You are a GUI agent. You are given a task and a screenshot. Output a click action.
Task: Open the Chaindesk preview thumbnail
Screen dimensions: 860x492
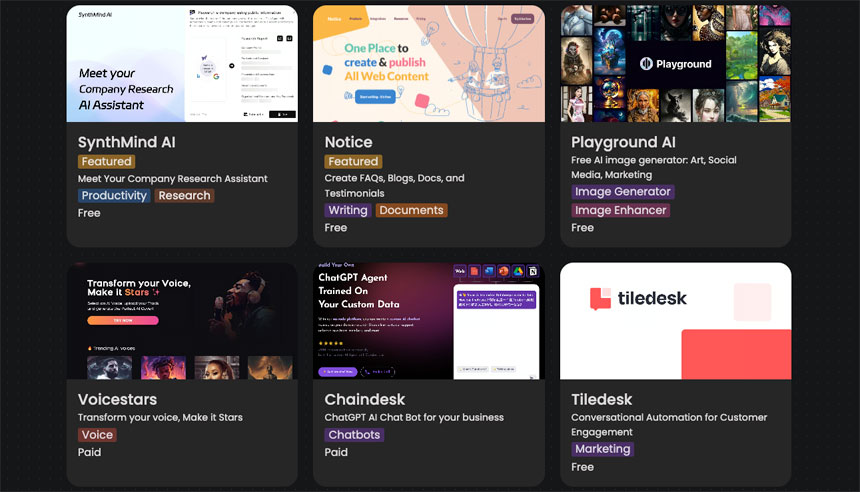coord(428,321)
